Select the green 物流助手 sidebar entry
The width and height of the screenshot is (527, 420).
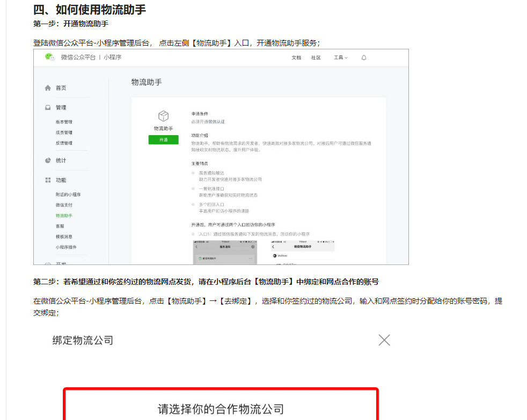pyautogui.click(x=64, y=216)
